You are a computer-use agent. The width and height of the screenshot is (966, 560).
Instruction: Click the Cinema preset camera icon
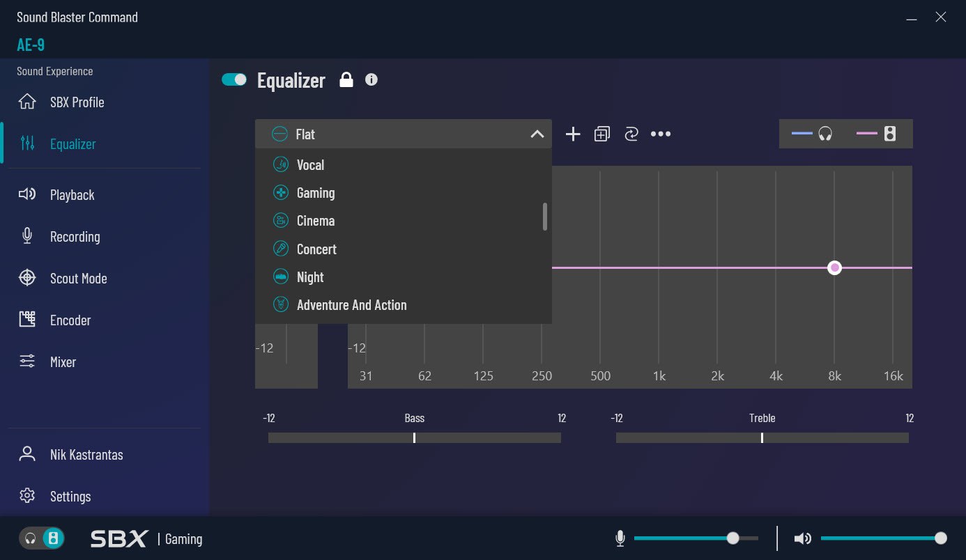280,220
